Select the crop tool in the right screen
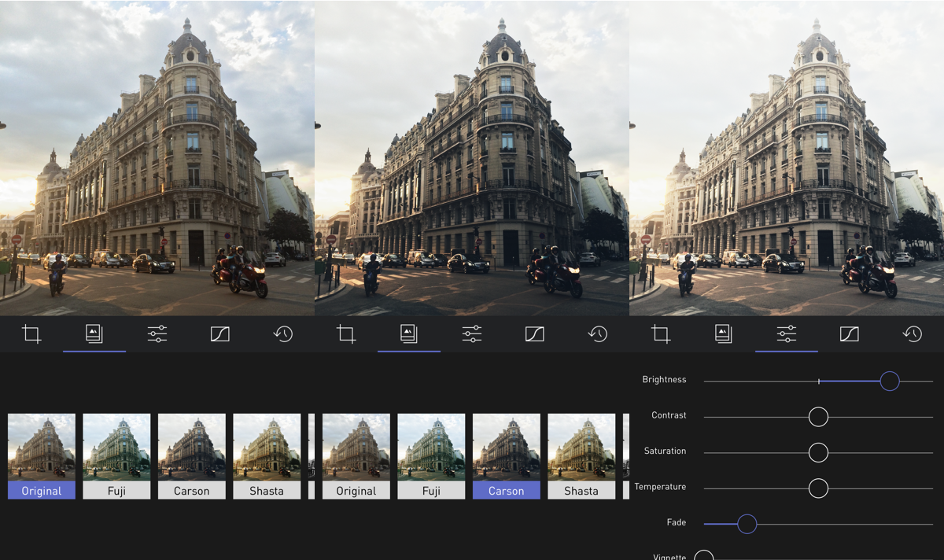This screenshot has width=944, height=560. (x=661, y=334)
